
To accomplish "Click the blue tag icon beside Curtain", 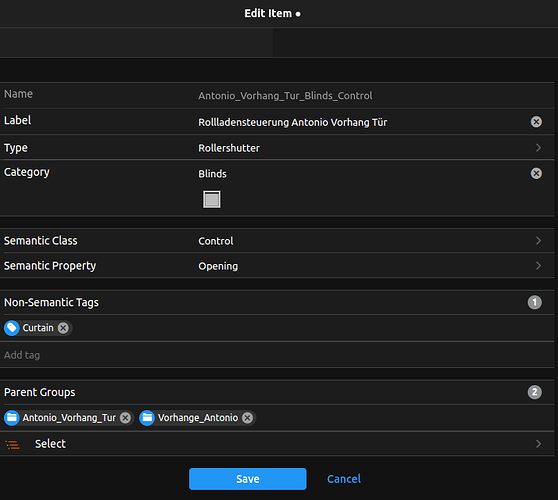I will point(12,328).
